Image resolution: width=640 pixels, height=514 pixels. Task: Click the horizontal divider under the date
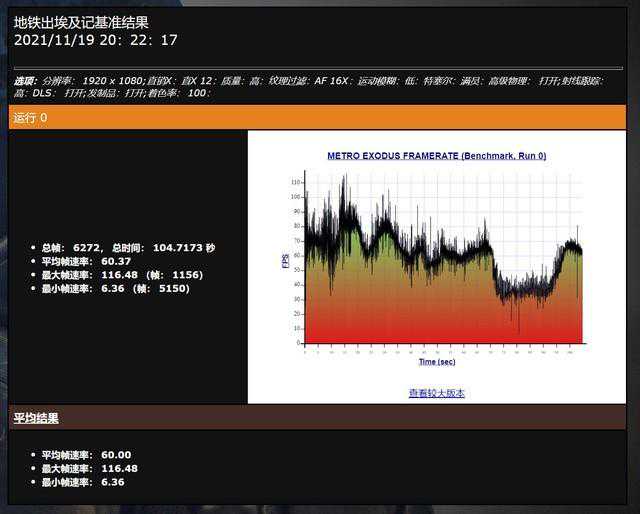point(318,68)
